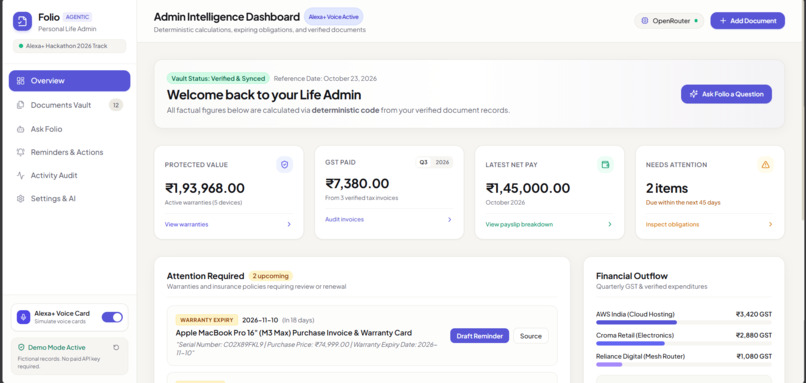Click the ₹1,45,000.00 net pay amount
The width and height of the screenshot is (806, 383).
pos(527,188)
